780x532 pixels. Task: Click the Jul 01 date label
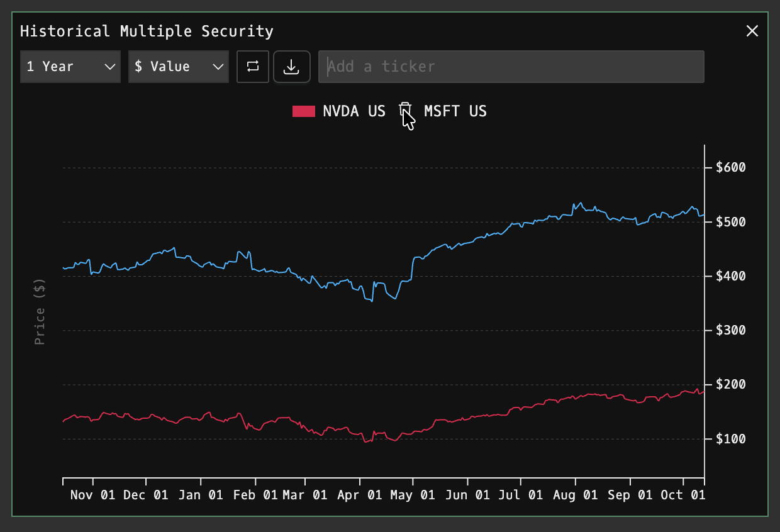pos(520,496)
